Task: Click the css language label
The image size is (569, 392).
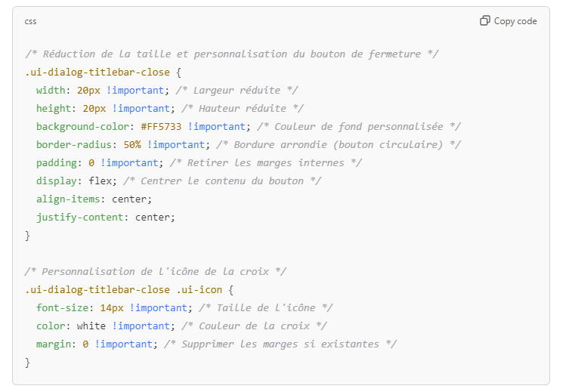Action: (x=30, y=21)
